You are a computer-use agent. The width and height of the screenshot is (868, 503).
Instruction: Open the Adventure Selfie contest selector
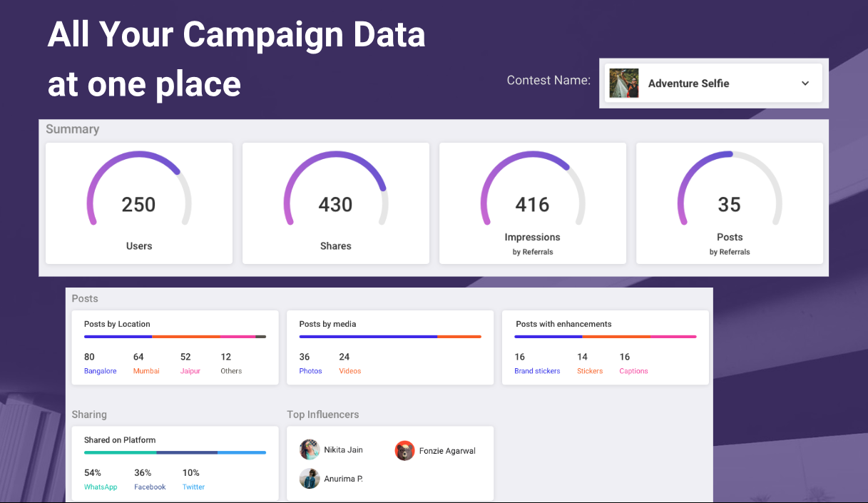coord(713,83)
